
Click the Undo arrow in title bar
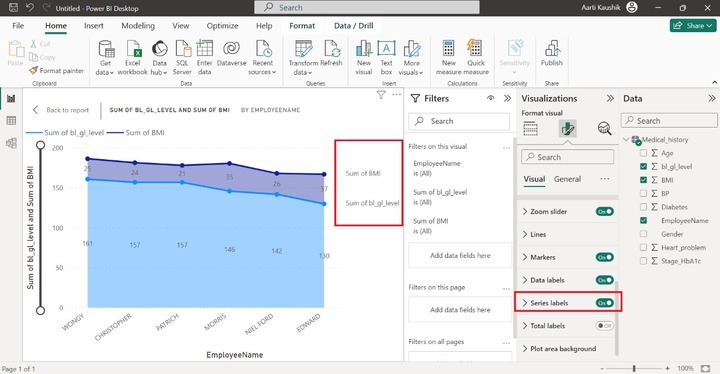click(x=30, y=7)
